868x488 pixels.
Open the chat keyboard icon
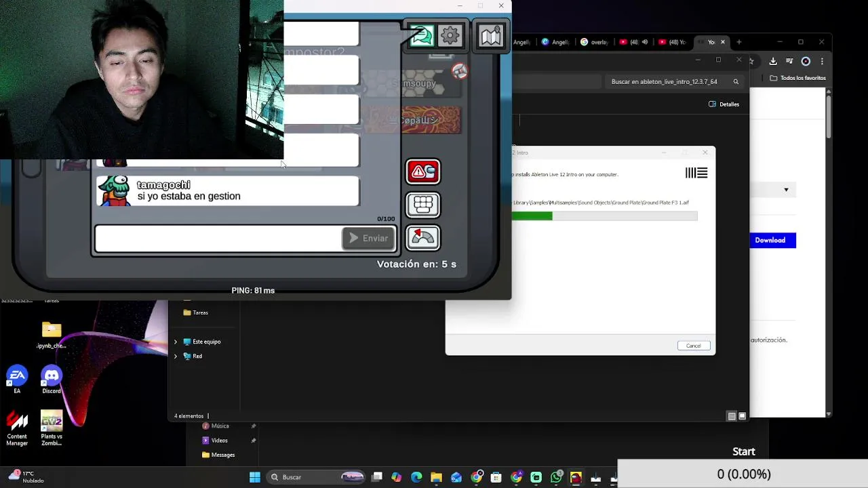422,204
